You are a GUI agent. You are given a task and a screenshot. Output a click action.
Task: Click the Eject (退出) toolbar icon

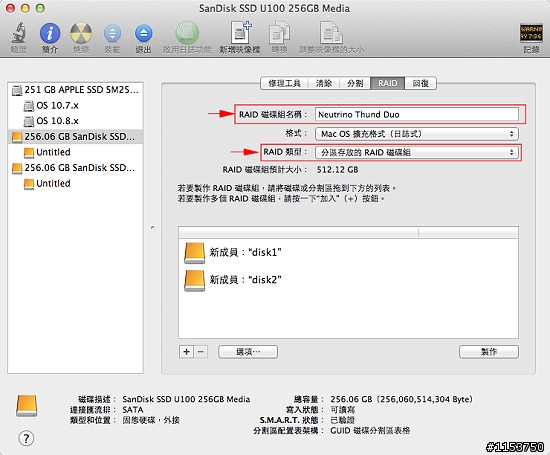pyautogui.click(x=143, y=34)
